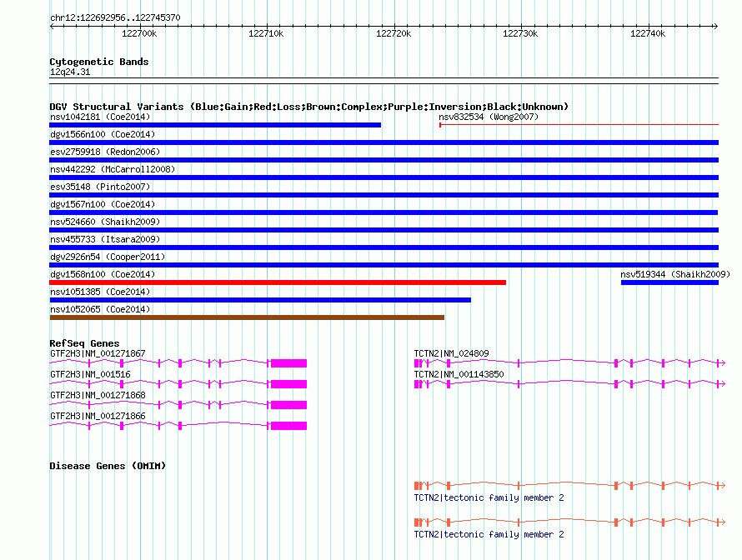The width and height of the screenshot is (742, 560).
Task: Open the nsv832534 (Wong2007) variant label
Action: pos(489,117)
